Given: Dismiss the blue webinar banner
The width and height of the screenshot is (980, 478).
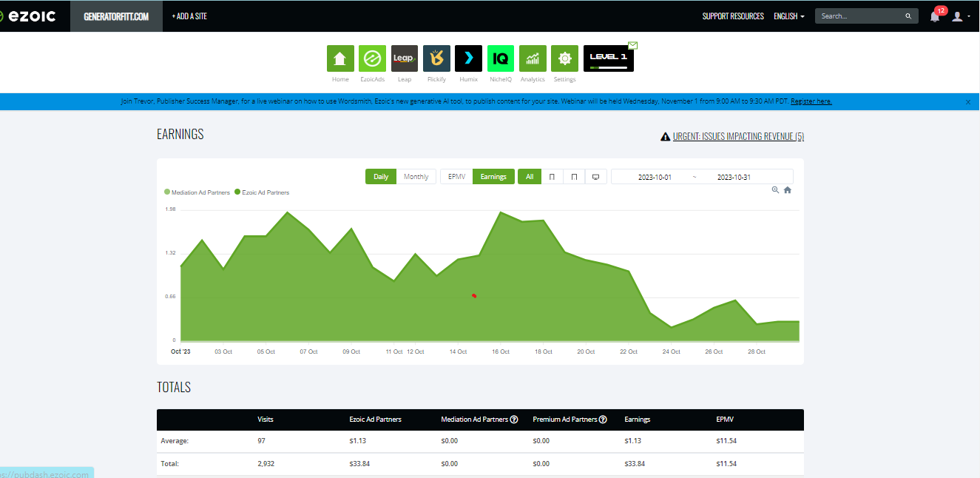Looking at the screenshot, I should coord(968,102).
